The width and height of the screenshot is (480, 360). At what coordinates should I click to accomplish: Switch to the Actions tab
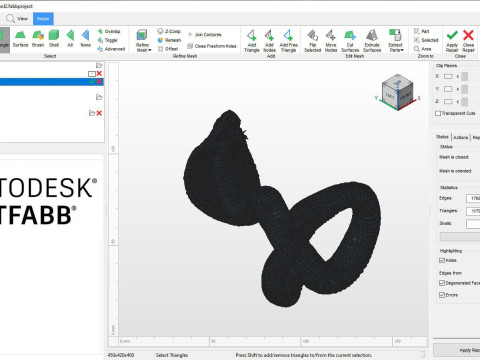click(x=461, y=137)
